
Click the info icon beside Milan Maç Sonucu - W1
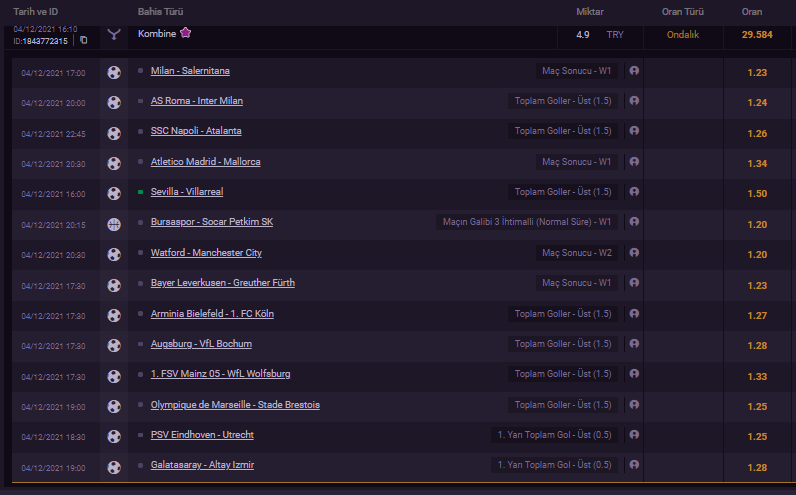[x=634, y=71]
